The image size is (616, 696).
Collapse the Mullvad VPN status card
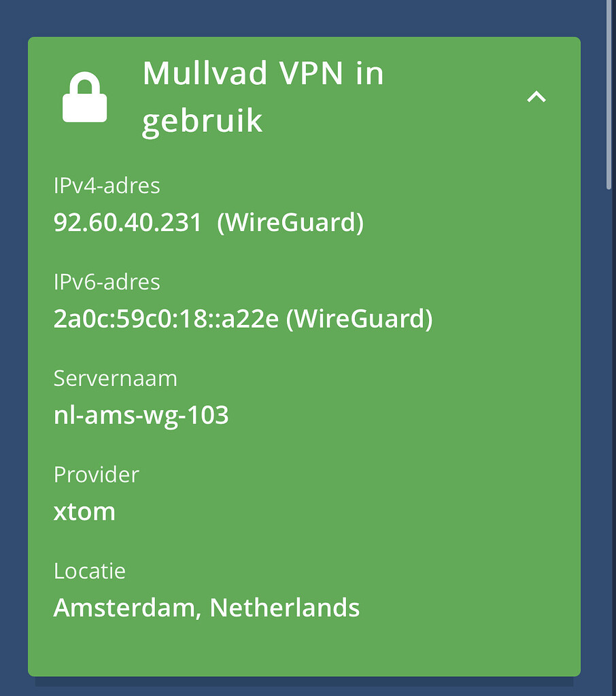537,97
